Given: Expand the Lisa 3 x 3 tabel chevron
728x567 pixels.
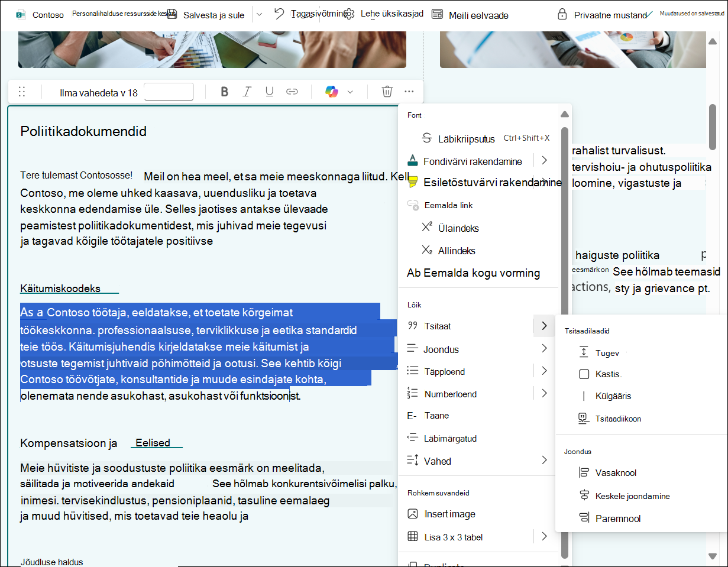Looking at the screenshot, I should point(544,536).
